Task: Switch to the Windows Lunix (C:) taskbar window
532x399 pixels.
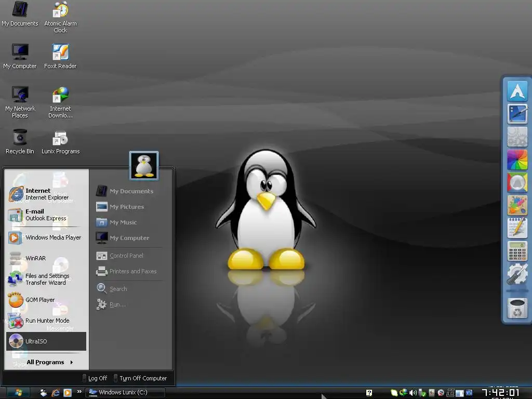Action: point(125,393)
